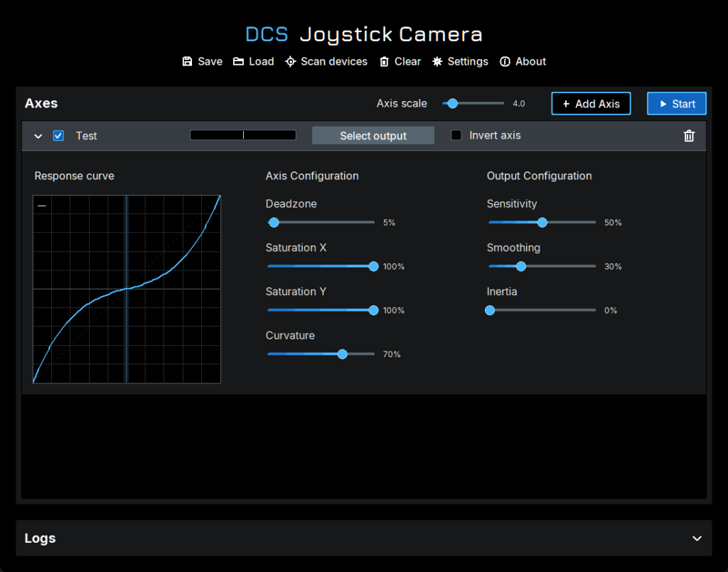The height and width of the screenshot is (572, 728).
Task: Select Scan devices in the top menu
Action: (326, 61)
